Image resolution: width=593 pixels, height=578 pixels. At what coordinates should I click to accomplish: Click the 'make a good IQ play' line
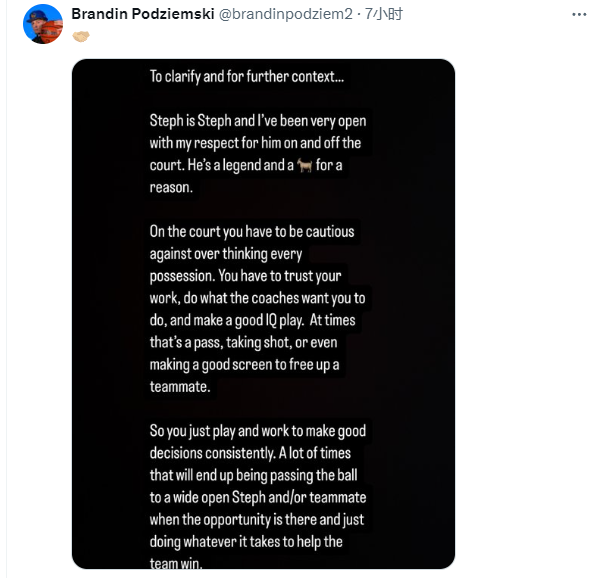[253, 320]
